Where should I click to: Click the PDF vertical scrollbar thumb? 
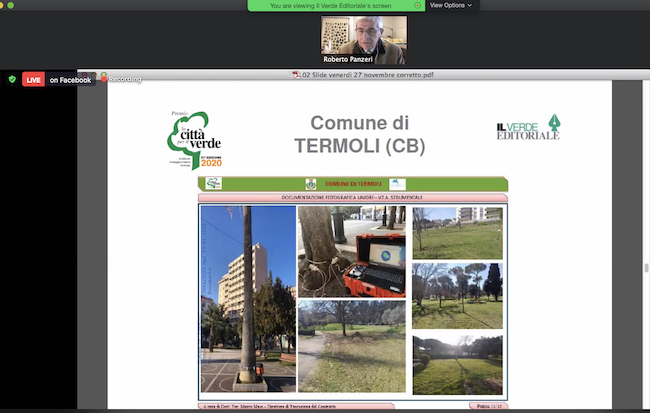(x=646, y=268)
